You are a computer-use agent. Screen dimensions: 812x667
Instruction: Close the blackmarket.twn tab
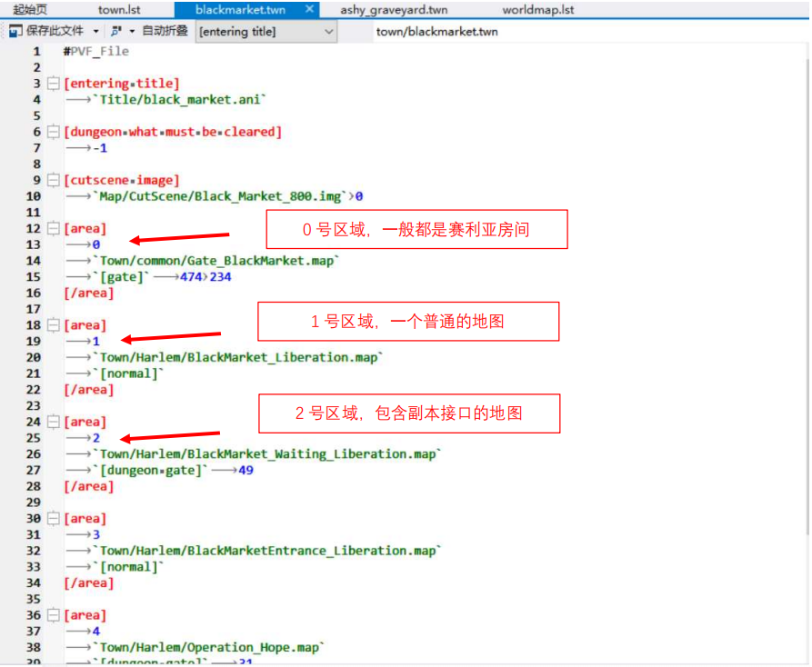[310, 9]
